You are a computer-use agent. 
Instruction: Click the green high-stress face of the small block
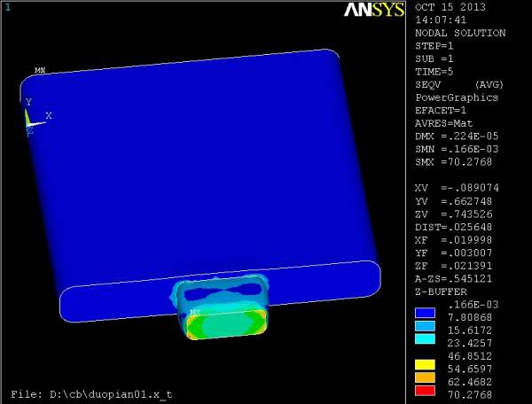click(225, 324)
